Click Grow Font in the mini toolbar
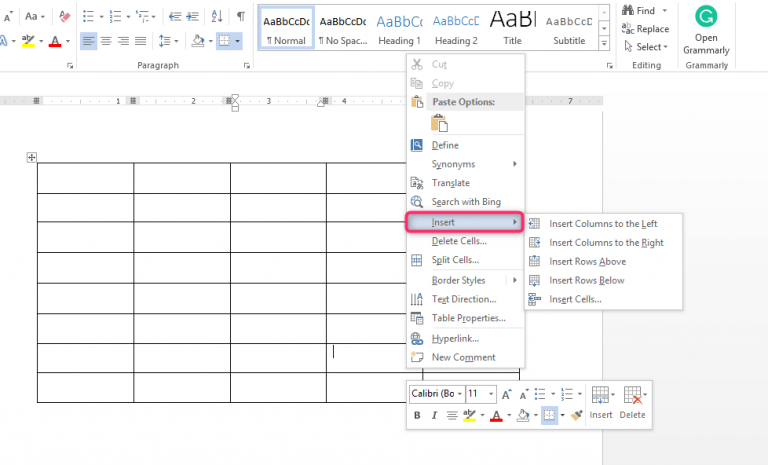768x465 pixels. tap(506, 394)
